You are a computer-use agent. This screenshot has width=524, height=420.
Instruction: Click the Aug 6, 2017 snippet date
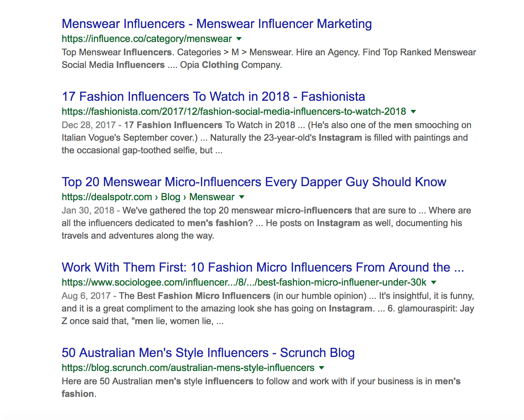pyautogui.click(x=86, y=296)
